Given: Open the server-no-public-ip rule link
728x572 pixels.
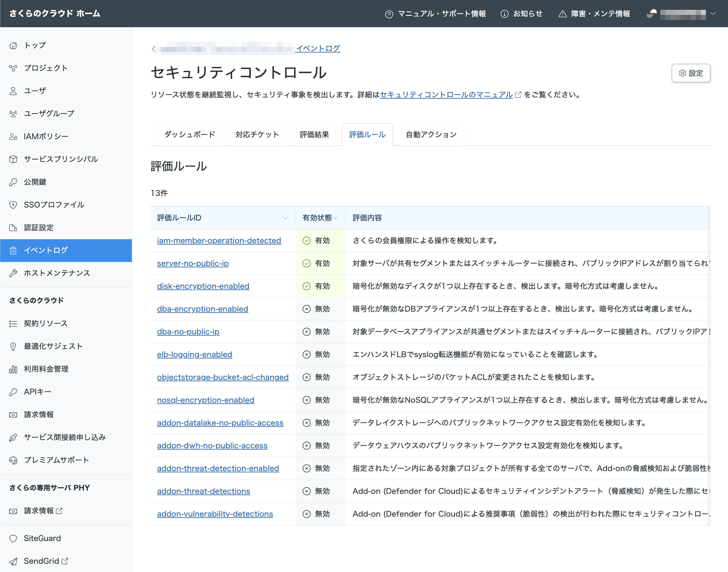Looking at the screenshot, I should (x=193, y=263).
